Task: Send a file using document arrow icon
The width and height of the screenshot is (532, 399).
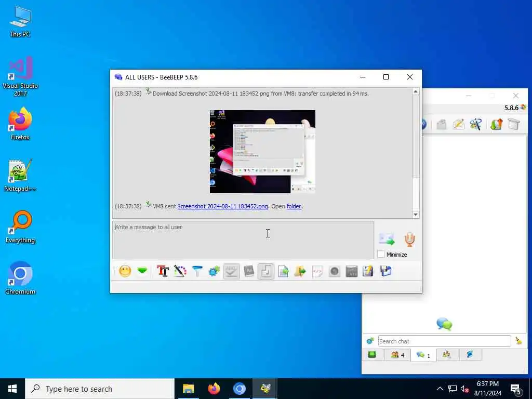Action: (283, 271)
